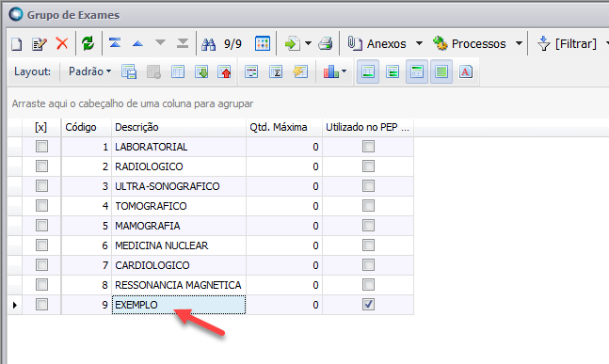Toggle Utilizado no PEP for MAMOGRAFIA
Screen dimensions: 609x364
tap(368, 226)
